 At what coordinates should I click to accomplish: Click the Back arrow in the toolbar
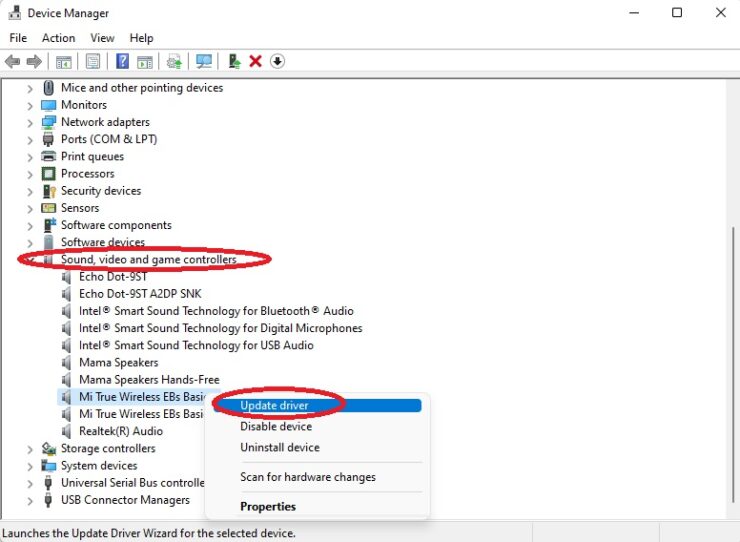tap(13, 61)
